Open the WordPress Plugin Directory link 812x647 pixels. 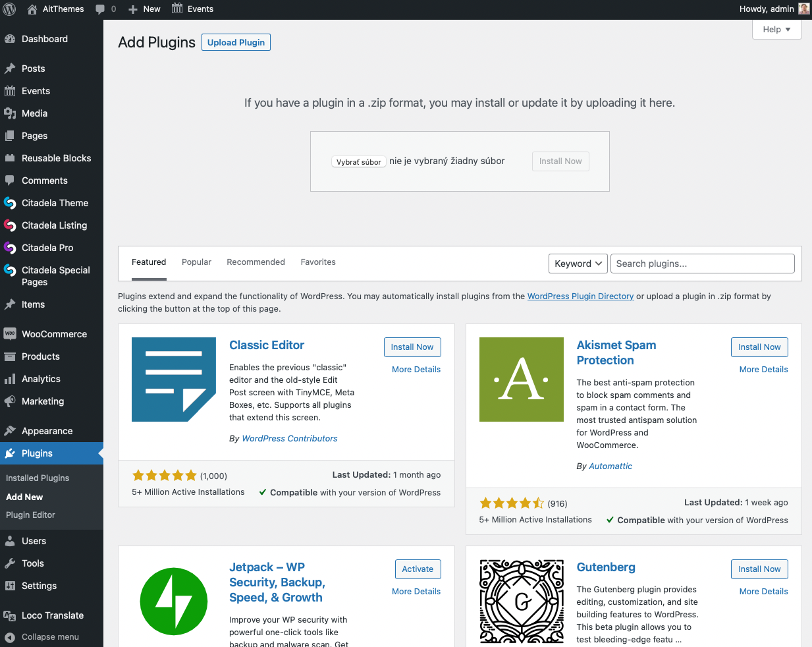pyautogui.click(x=581, y=296)
